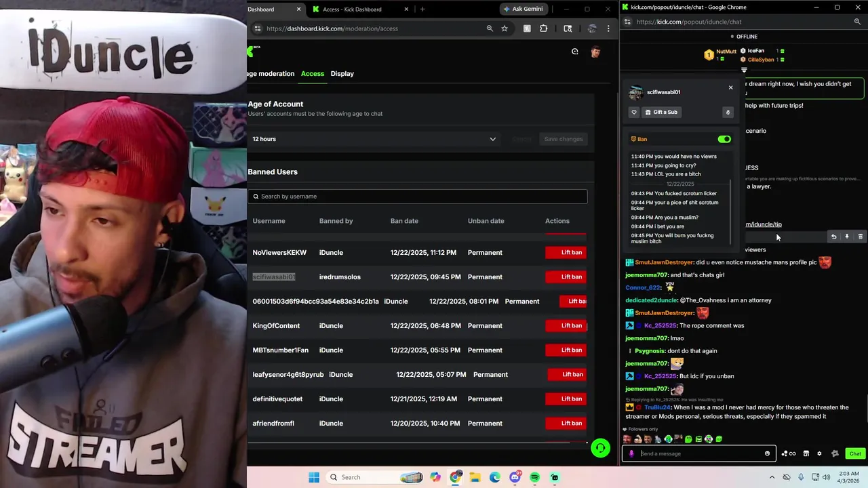This screenshot has width=868, height=488.
Task: Open Spotify from the taskbar
Action: click(x=535, y=477)
